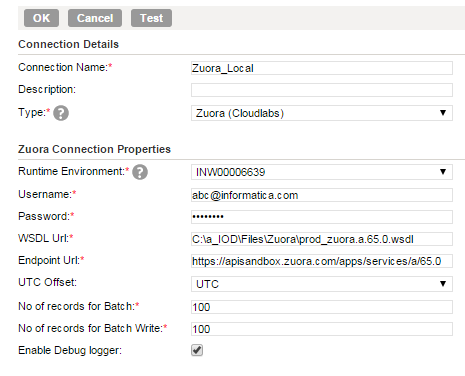465x376 pixels.
Task: Select the Batch Write records field
Action: pos(322,329)
